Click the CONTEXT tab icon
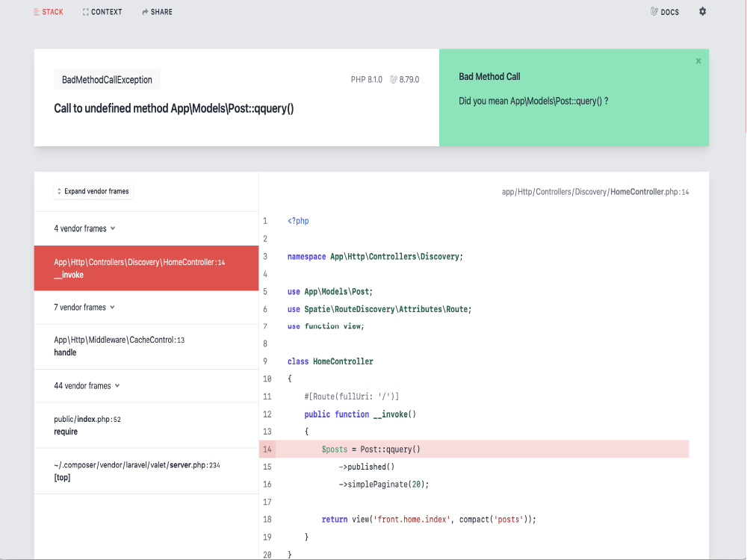This screenshot has height=560, width=747. tap(85, 12)
